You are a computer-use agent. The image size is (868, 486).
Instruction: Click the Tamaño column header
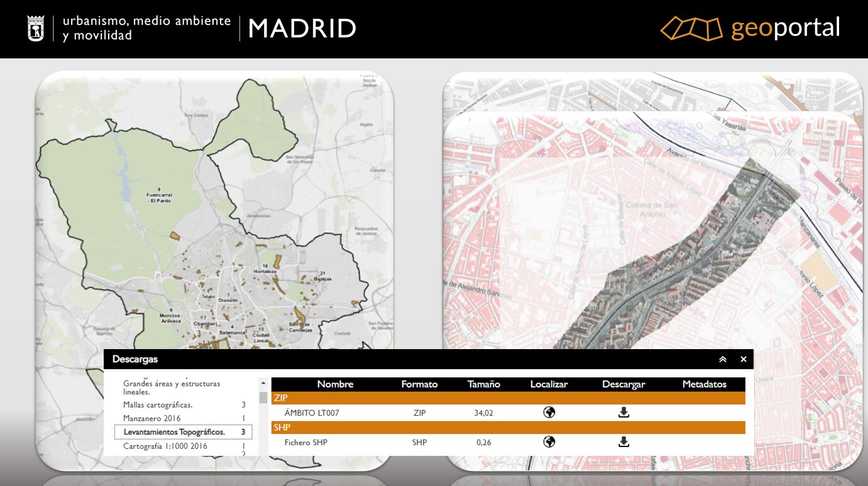click(483, 384)
